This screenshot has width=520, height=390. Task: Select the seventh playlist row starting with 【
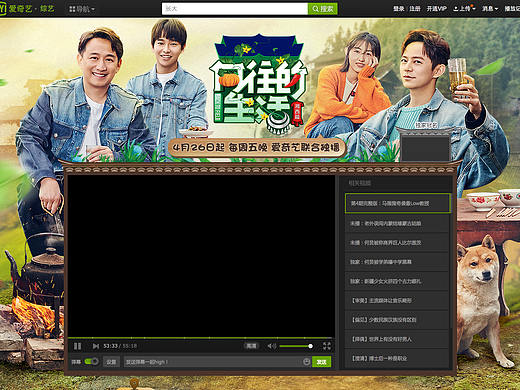397,320
